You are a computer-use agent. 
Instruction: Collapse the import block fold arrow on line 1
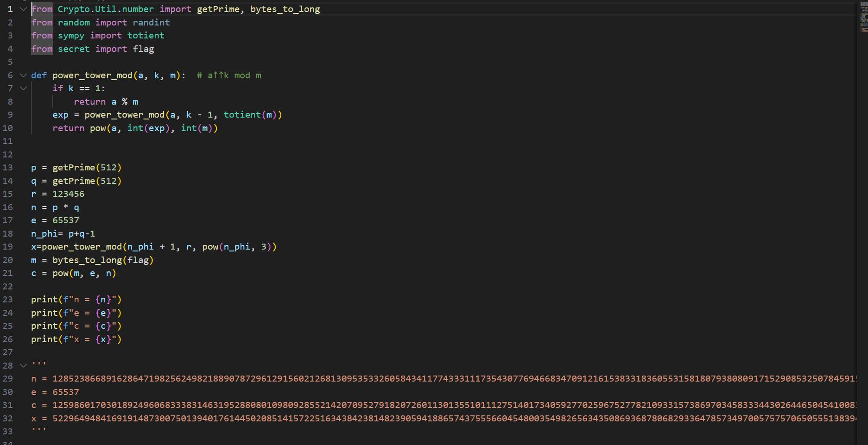23,9
